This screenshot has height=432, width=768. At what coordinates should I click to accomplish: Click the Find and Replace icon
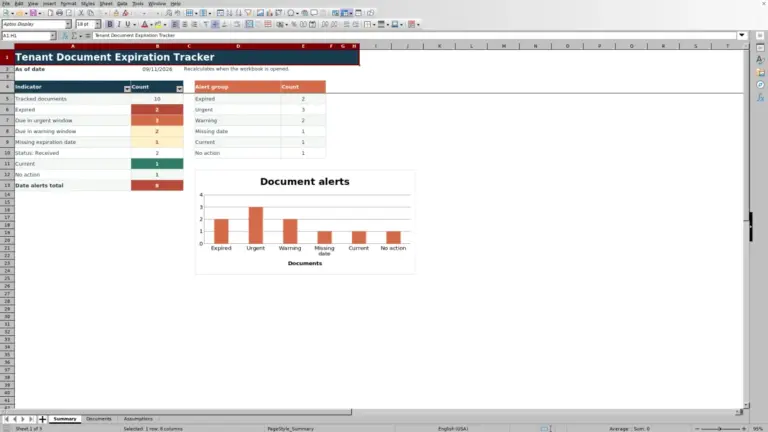168,13
